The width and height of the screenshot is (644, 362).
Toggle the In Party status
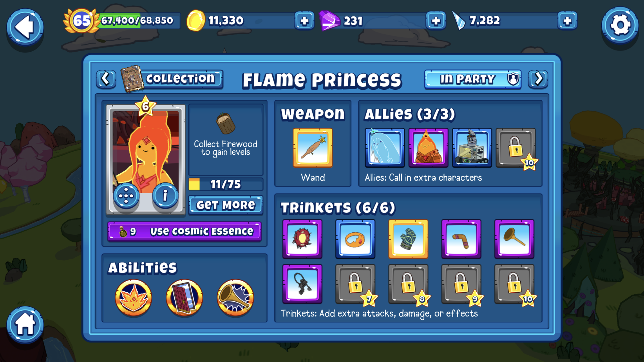coord(473,79)
